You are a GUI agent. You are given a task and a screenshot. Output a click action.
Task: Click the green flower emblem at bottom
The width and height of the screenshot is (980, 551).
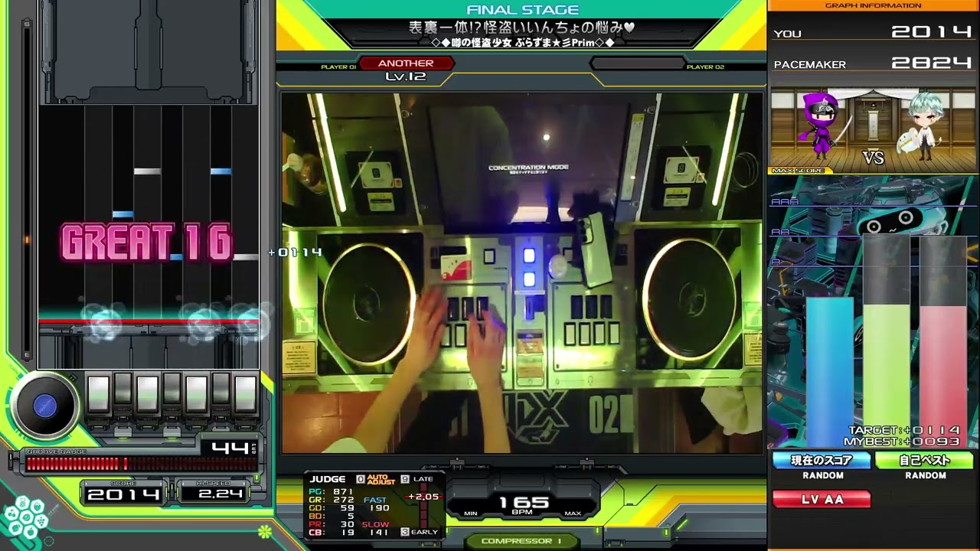265,530
